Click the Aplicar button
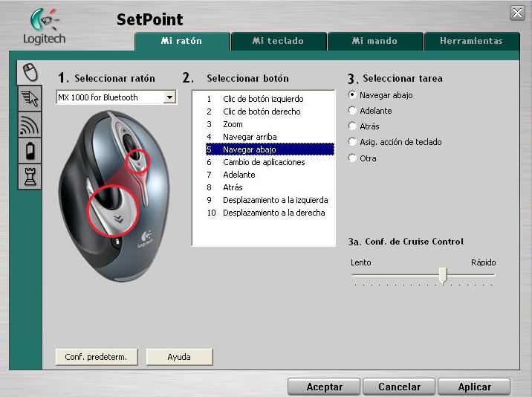 tap(474, 387)
